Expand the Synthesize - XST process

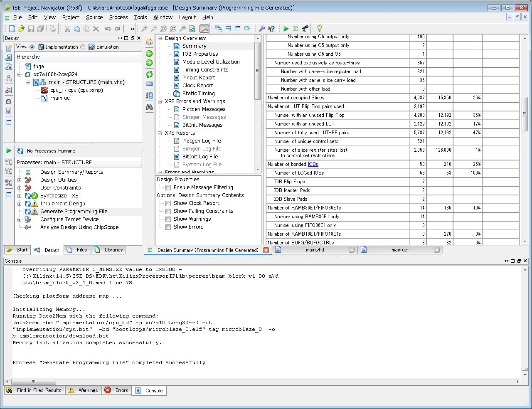click(x=20, y=196)
